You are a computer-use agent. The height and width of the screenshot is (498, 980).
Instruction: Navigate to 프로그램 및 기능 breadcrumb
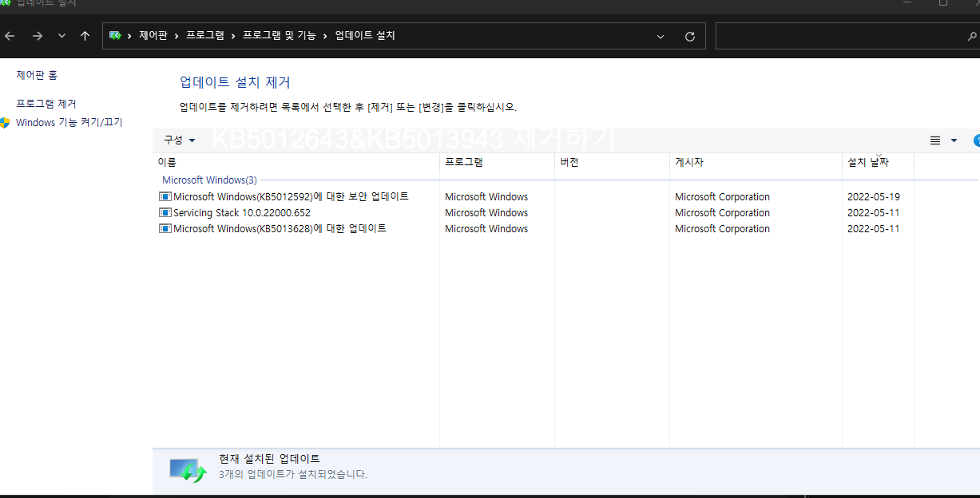(x=279, y=36)
